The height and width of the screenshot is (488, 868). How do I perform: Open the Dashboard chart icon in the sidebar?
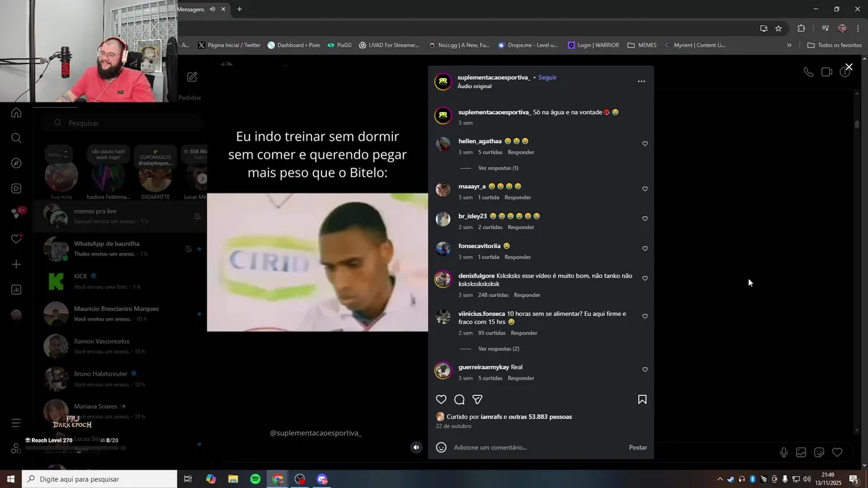(16, 289)
